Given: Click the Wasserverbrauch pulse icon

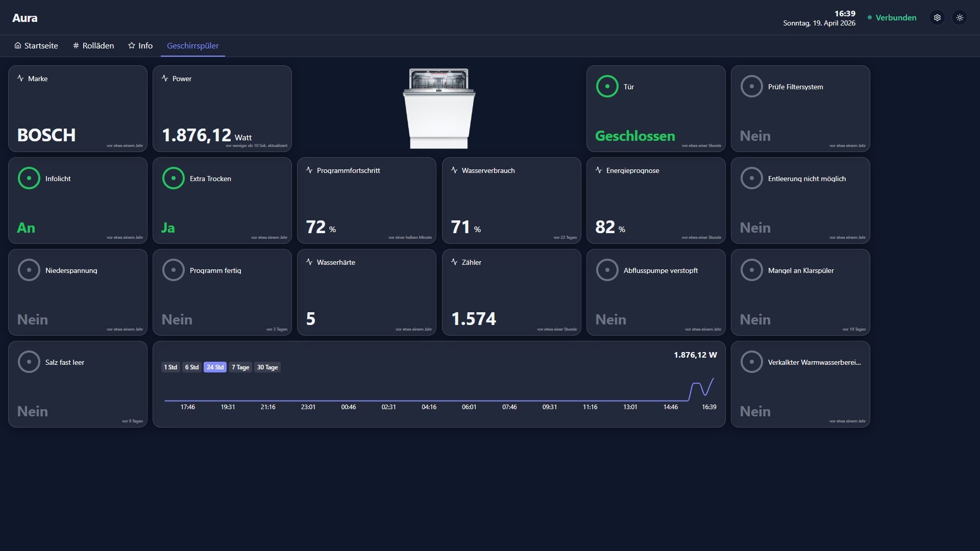Looking at the screenshot, I should (454, 170).
